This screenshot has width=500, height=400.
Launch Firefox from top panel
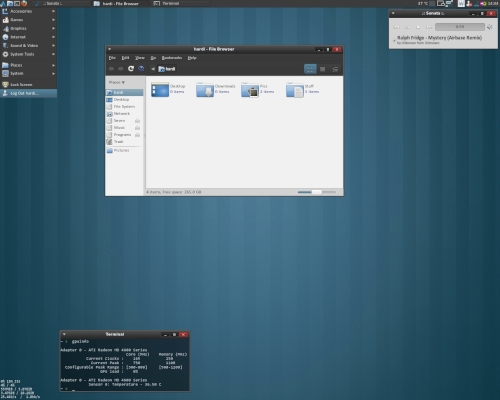[24, 4]
